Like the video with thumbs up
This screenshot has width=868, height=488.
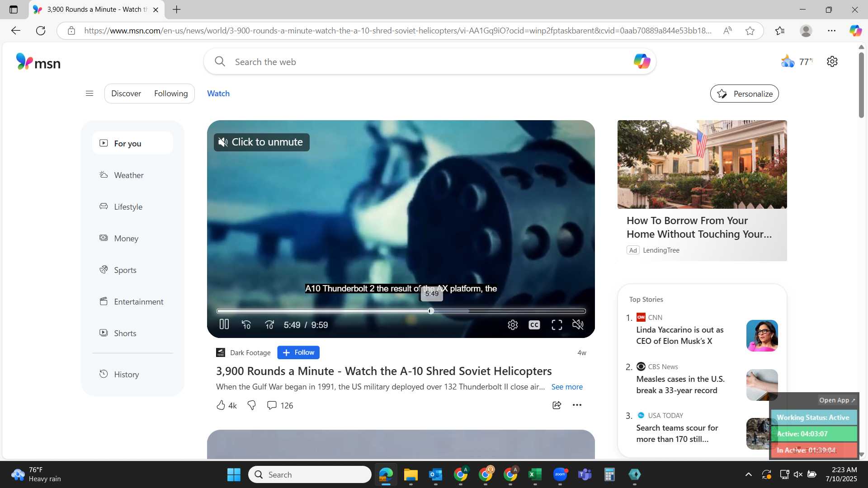pos(226,405)
